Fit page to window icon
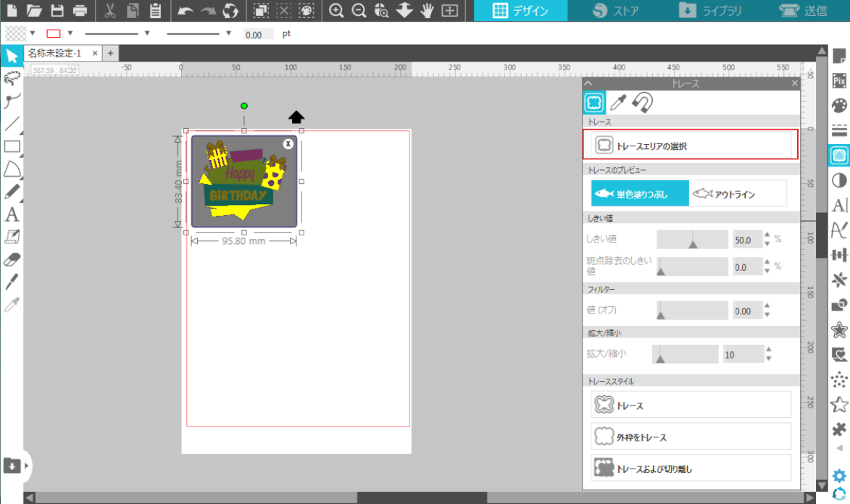The width and height of the screenshot is (850, 504). 449,10
